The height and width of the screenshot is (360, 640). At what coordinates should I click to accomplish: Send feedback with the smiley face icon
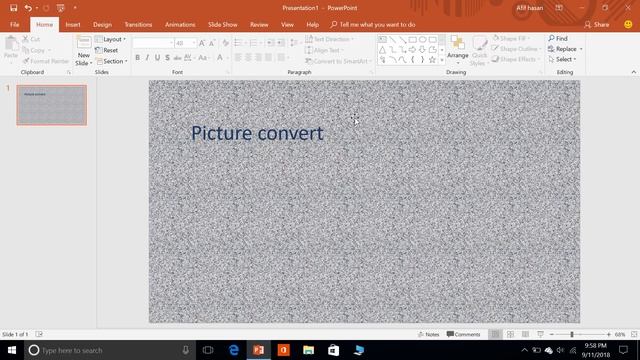coord(628,24)
